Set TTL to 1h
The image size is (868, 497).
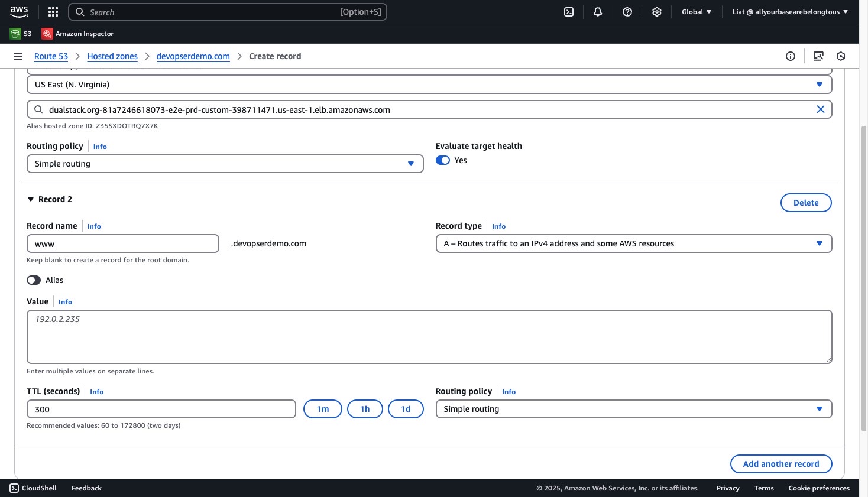point(365,409)
